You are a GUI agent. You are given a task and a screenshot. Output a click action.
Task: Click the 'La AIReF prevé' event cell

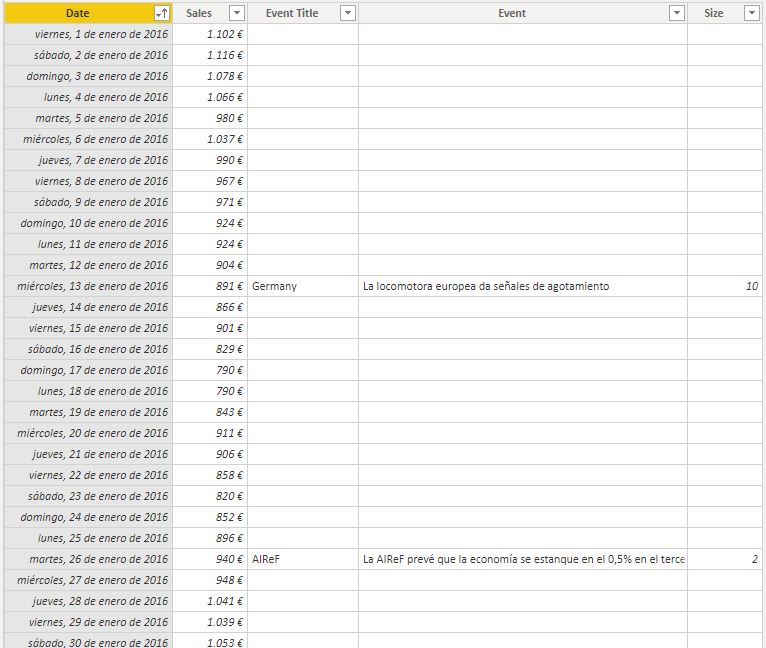click(x=522, y=559)
